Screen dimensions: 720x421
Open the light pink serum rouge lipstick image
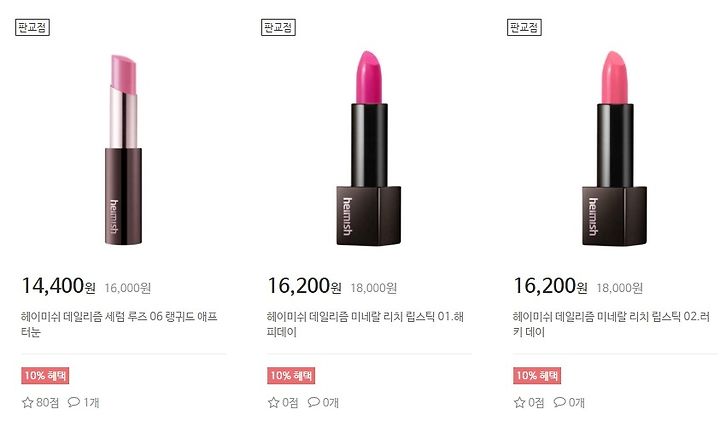pos(123,150)
